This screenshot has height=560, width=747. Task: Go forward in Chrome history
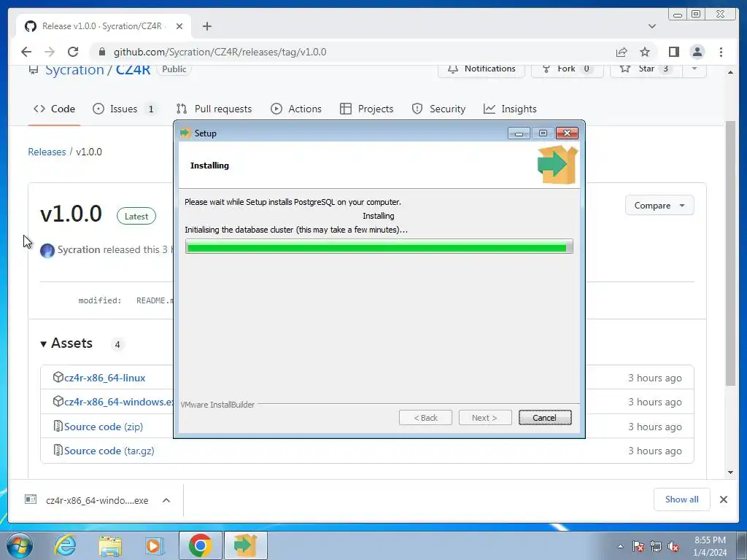click(50, 52)
